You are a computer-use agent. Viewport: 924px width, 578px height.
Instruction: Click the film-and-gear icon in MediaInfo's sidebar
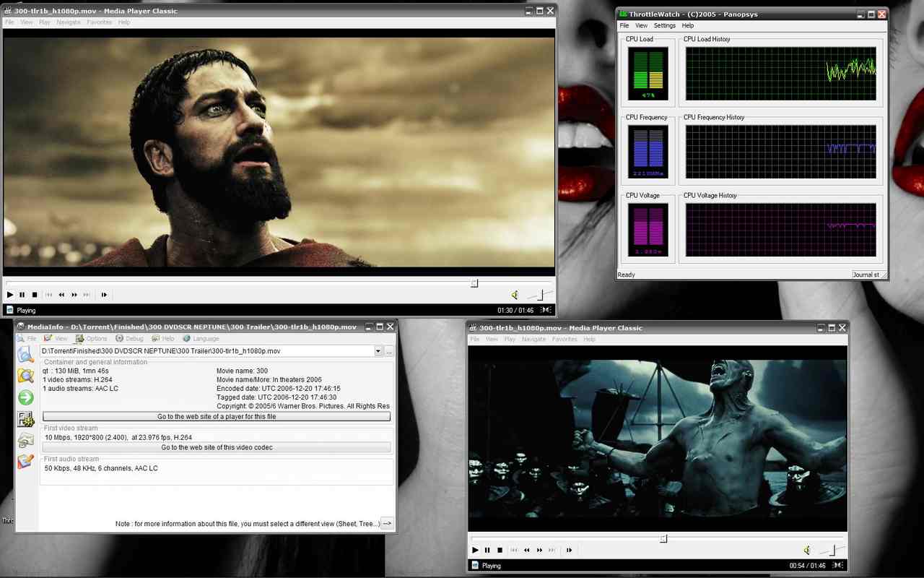(26, 419)
